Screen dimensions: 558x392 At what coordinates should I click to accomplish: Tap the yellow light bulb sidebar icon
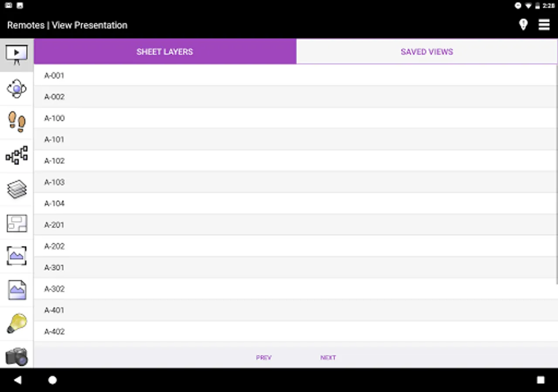[x=17, y=323]
